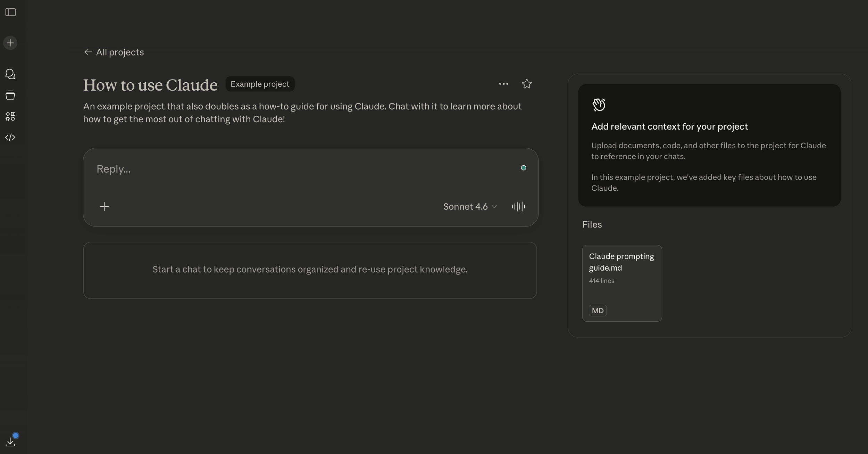Open the Artifacts icon in sidebar
This screenshot has height=454, width=868.
[x=10, y=116]
